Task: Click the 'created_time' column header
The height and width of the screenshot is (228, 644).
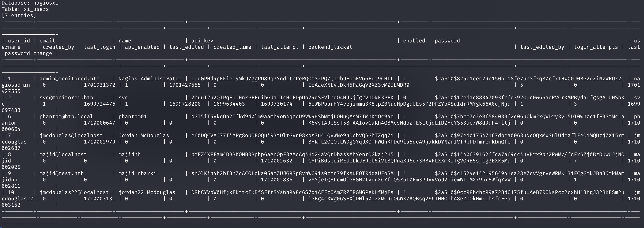Action: tap(232, 47)
